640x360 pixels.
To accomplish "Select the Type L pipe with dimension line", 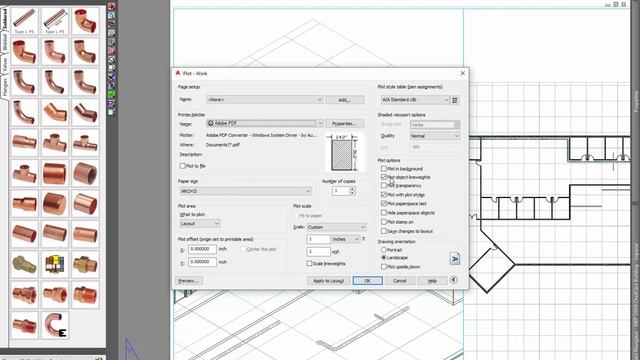I will point(55,20).
